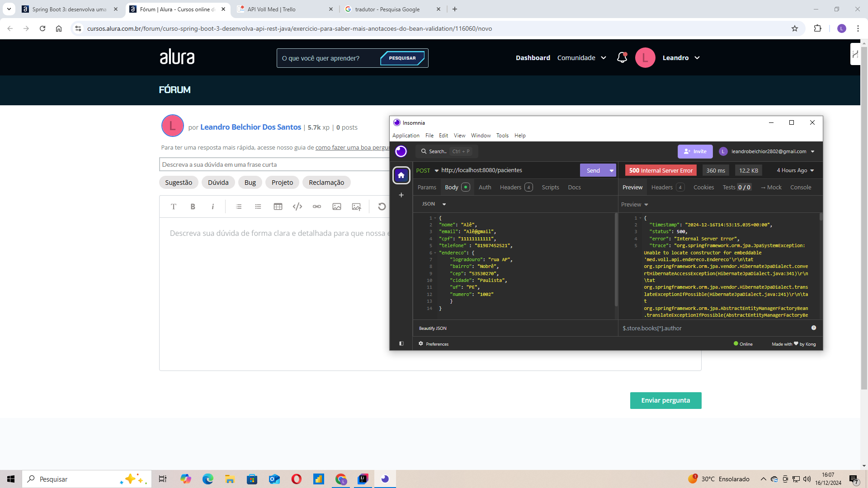Image resolution: width=868 pixels, height=488 pixels.
Task: Click the Send request button
Action: point(593,170)
